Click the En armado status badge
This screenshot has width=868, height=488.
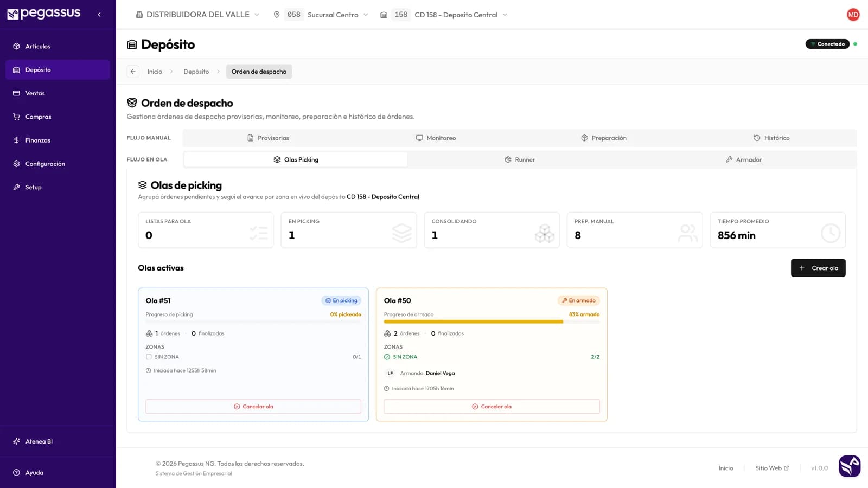(578, 300)
